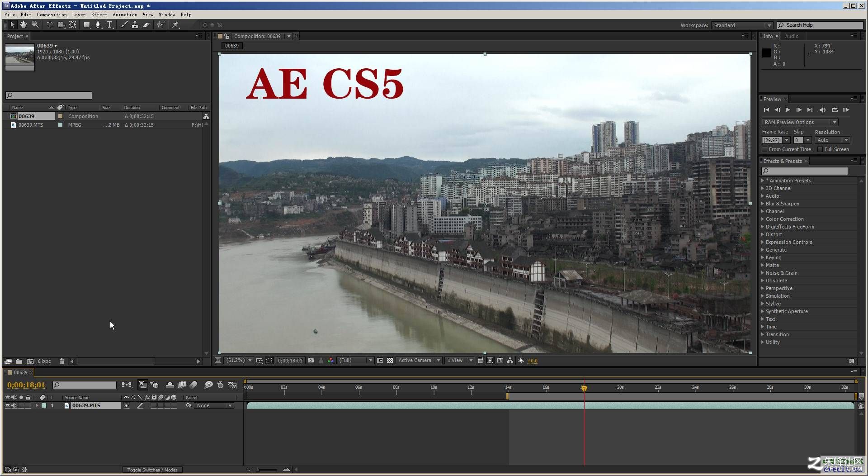Open the Active Camera dropdown

419,361
